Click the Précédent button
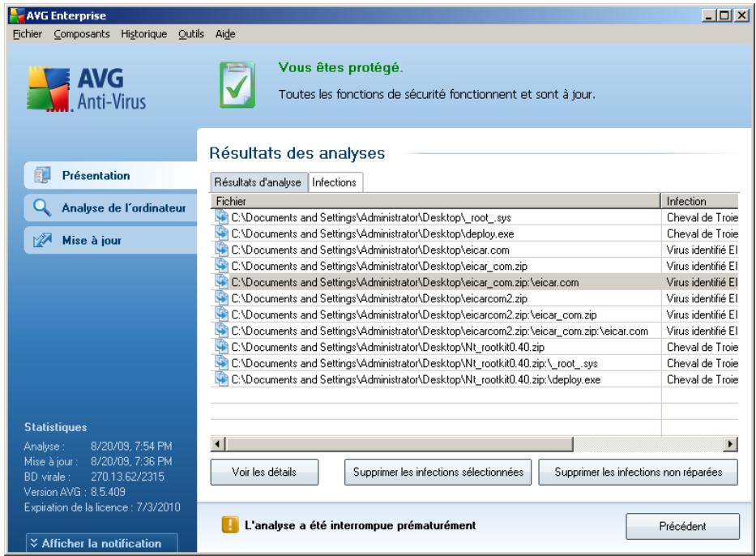This screenshot has width=756, height=556. pyautogui.click(x=682, y=526)
